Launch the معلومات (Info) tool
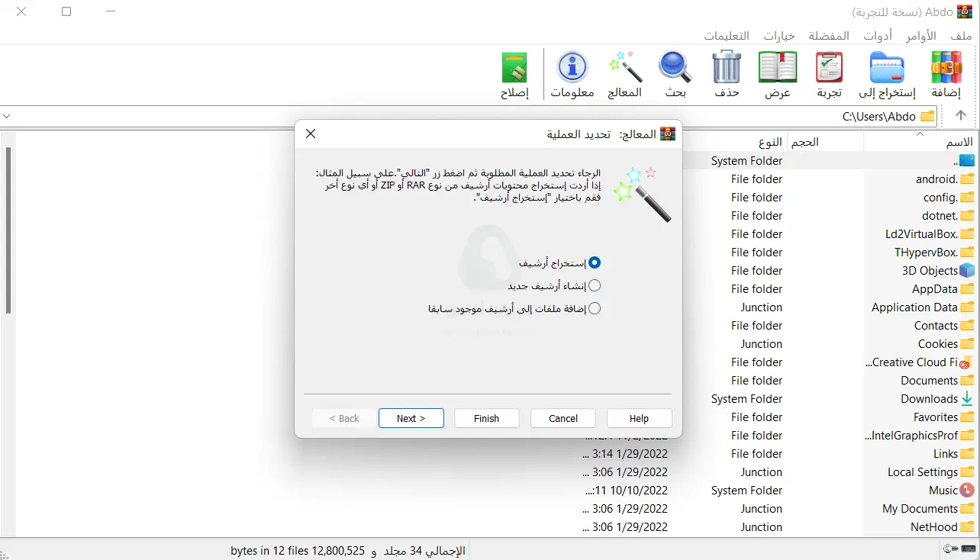Viewport: 980px width, 560px height. (572, 74)
